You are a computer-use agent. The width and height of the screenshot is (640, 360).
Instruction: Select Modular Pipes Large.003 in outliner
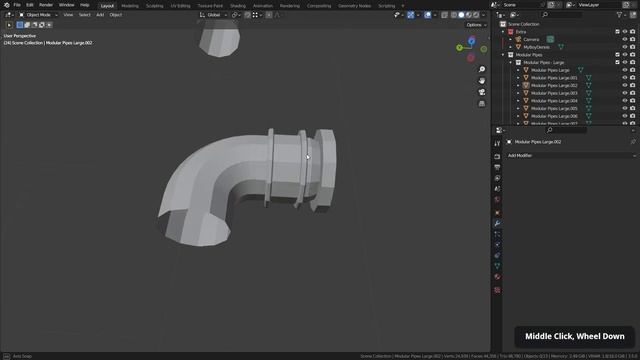(554, 93)
